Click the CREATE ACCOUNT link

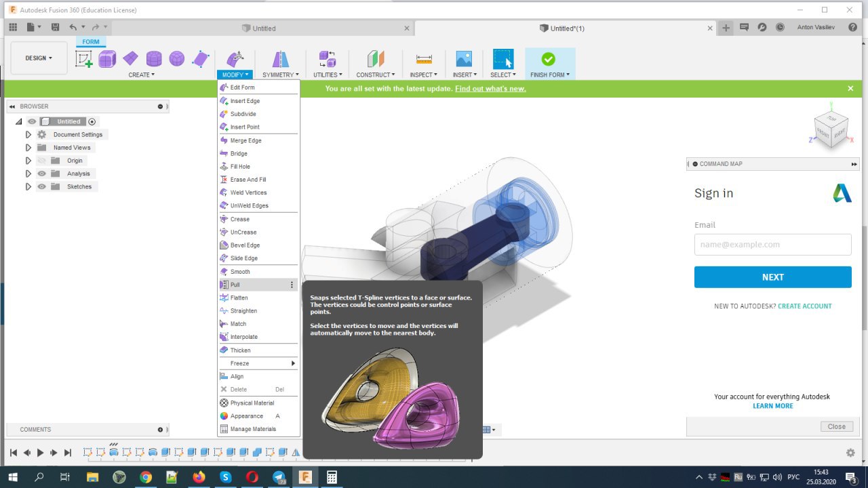click(x=805, y=306)
